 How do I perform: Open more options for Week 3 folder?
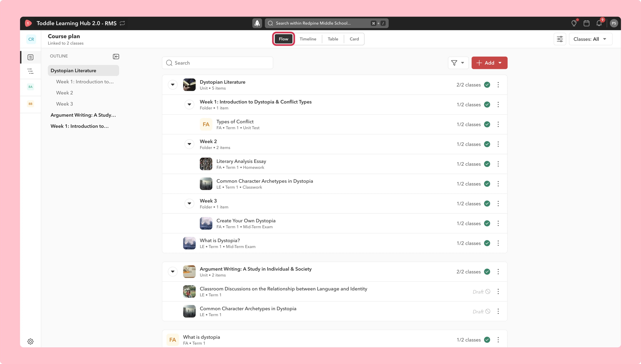[x=498, y=203]
